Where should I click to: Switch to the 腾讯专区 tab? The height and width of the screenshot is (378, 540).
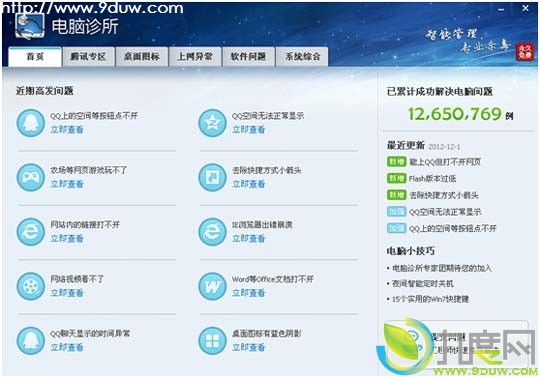pos(88,56)
